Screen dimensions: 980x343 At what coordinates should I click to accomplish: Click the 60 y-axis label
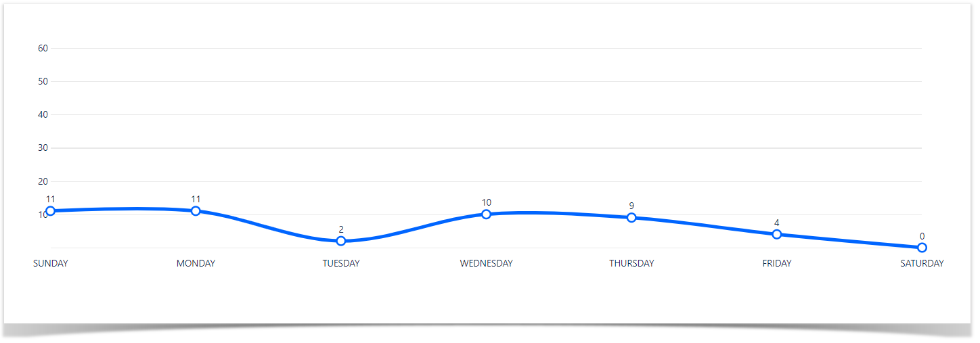43,48
